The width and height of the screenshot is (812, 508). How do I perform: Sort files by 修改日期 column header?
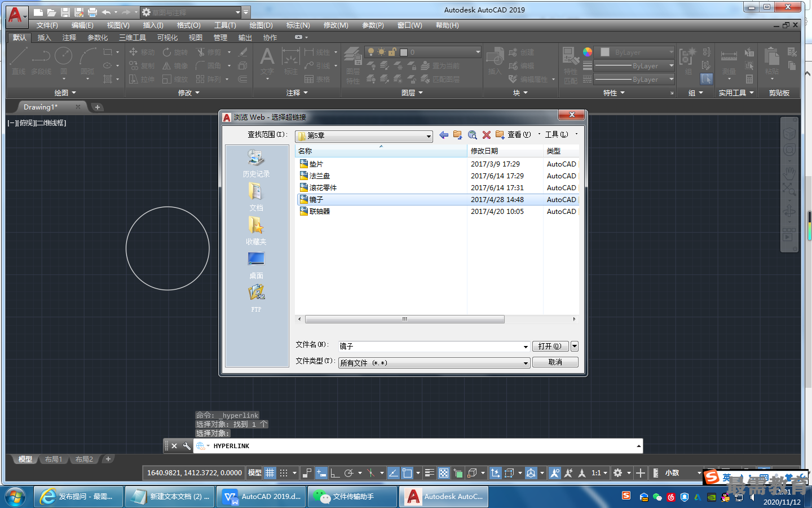(x=505, y=151)
